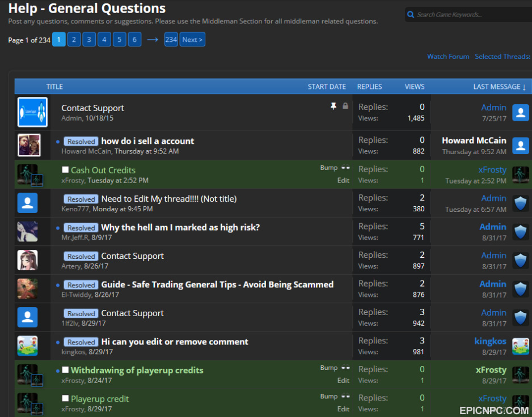
Task: Click Howard McCain's avatar photo
Action: (29, 145)
